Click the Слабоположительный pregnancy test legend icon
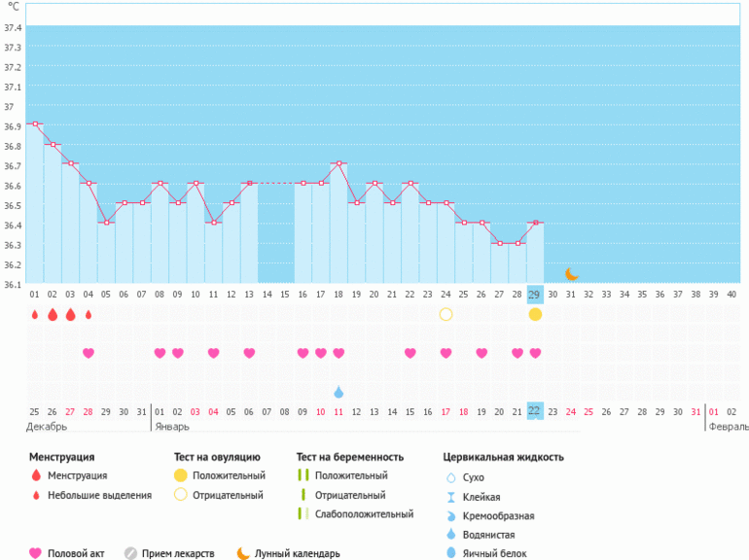 (x=303, y=514)
